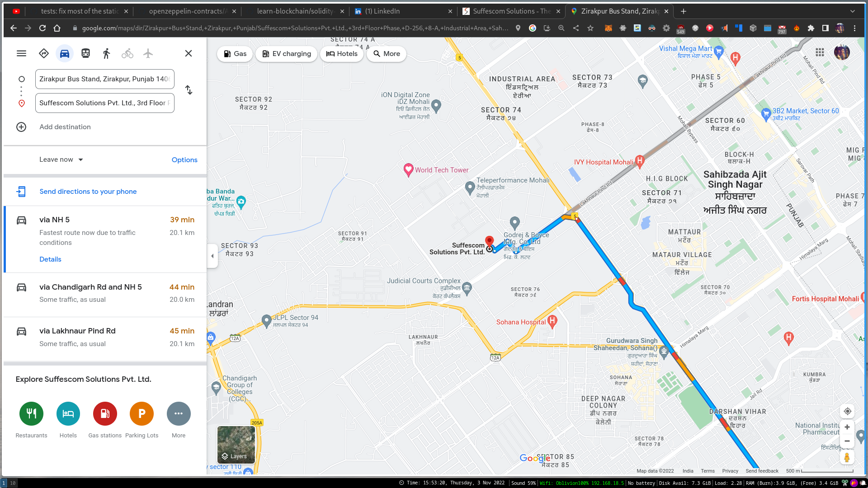The width and height of the screenshot is (868, 488).
Task: Show your current location
Action: point(847,411)
